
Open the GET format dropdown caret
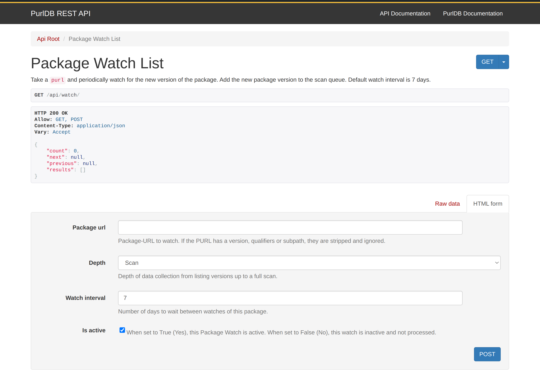(504, 62)
